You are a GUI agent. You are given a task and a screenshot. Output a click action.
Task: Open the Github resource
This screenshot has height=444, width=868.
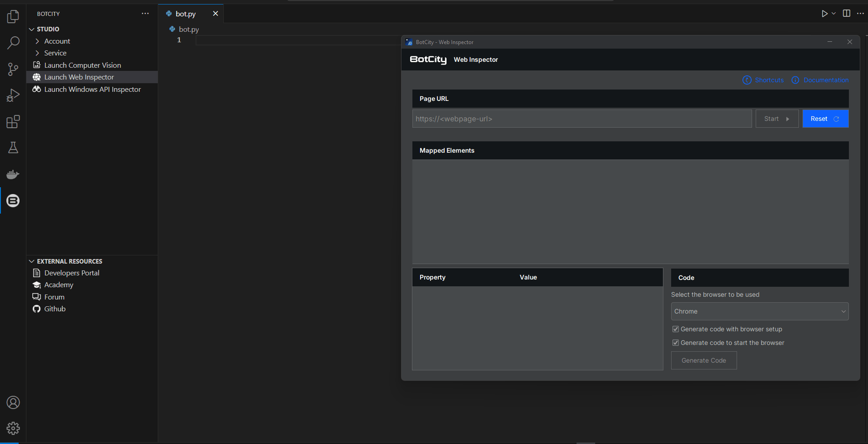click(x=55, y=309)
